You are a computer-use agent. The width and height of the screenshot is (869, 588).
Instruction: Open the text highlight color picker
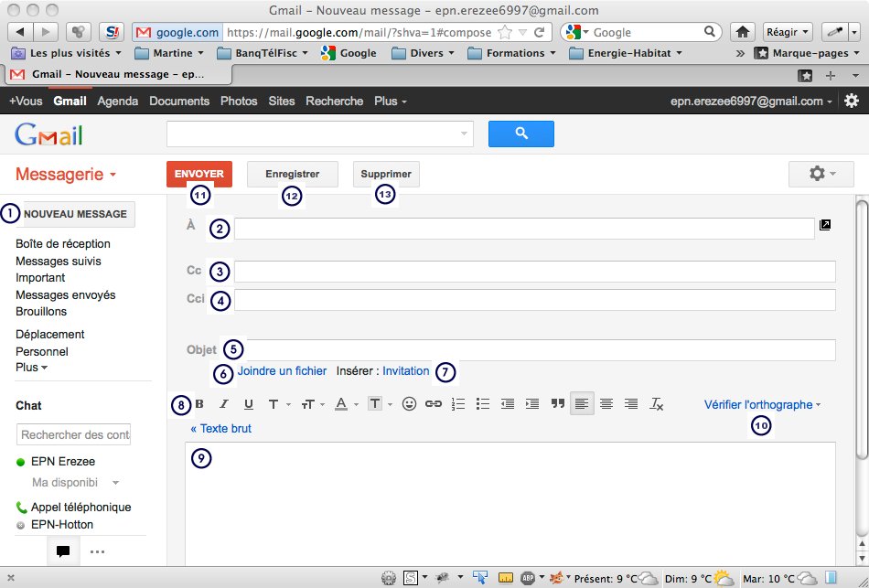[381, 404]
